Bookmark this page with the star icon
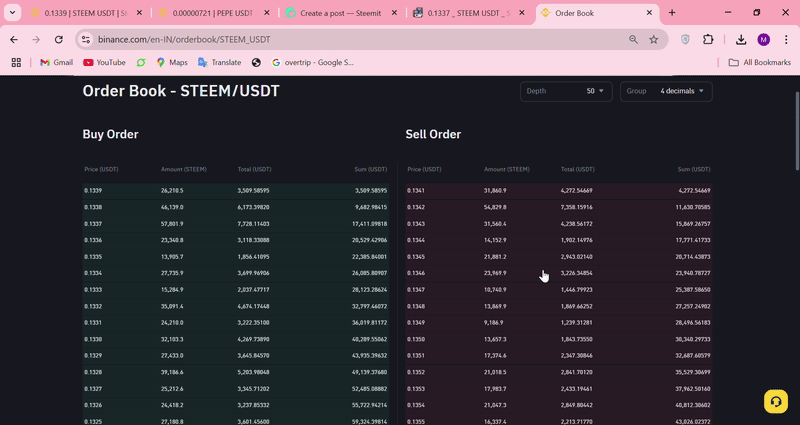The image size is (800, 425). tap(654, 39)
